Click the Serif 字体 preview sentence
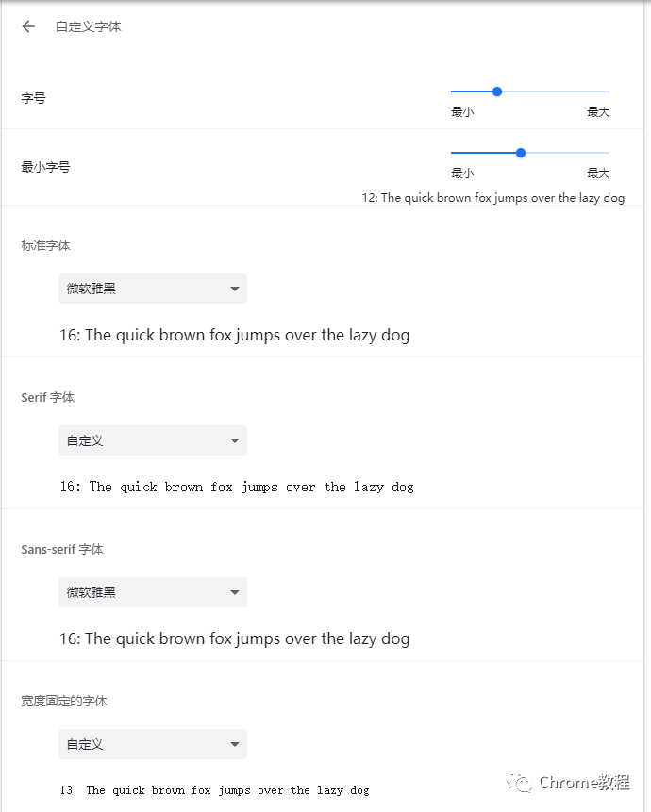651x812 pixels. coord(237,487)
